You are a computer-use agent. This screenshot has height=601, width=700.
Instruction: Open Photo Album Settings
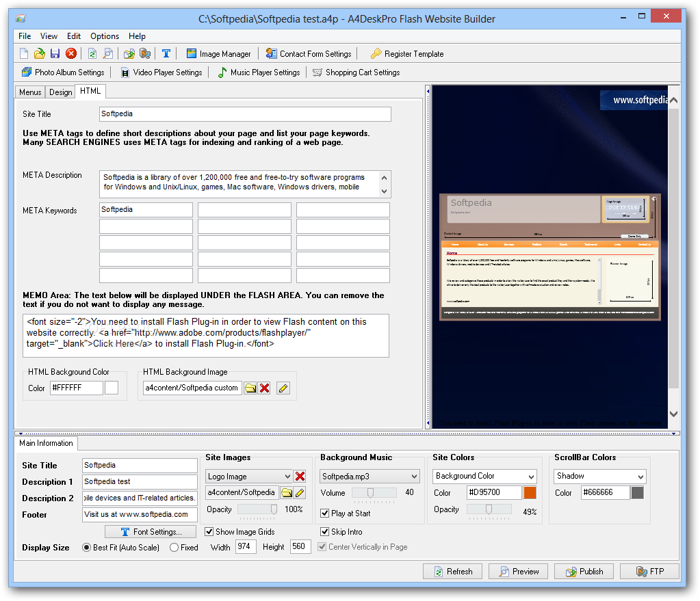point(63,72)
